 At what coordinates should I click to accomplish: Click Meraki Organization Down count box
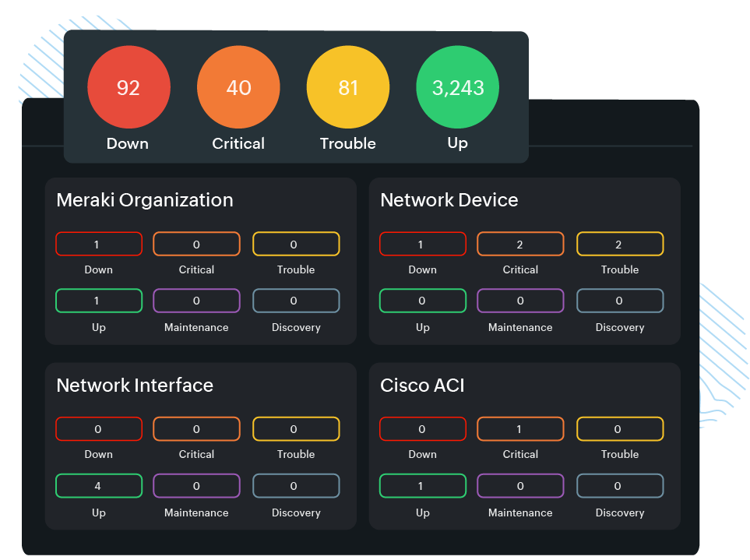[x=99, y=245]
